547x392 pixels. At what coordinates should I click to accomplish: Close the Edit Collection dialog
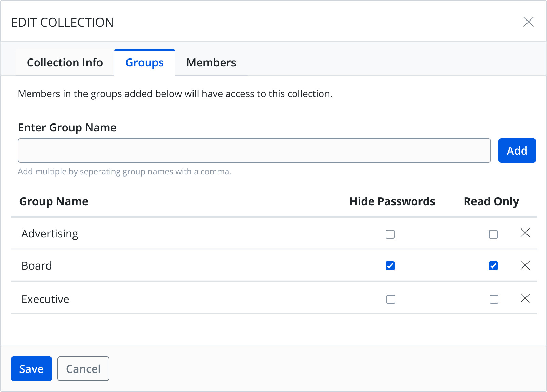point(528,22)
